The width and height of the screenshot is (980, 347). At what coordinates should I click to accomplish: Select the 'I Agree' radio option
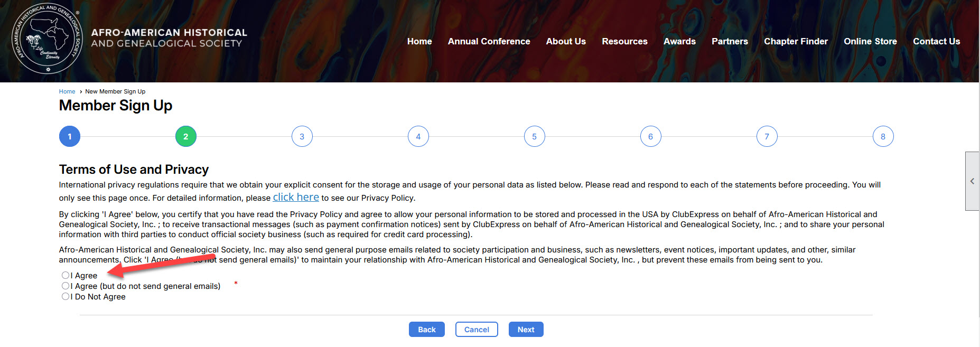click(66, 275)
